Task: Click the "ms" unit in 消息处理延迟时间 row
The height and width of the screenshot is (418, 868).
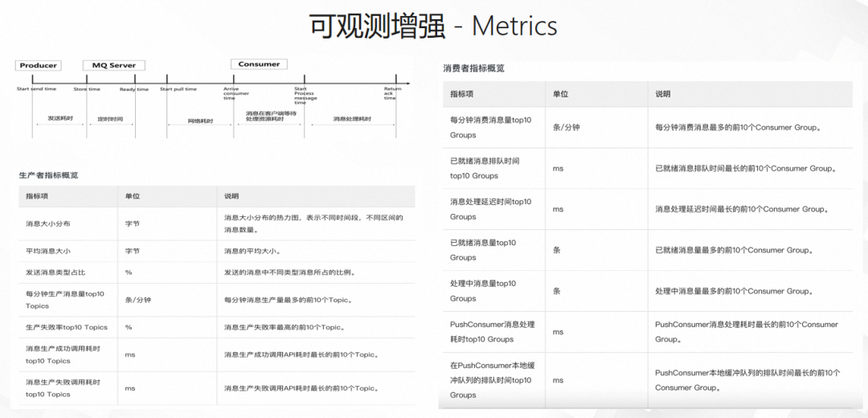Action: click(558, 209)
